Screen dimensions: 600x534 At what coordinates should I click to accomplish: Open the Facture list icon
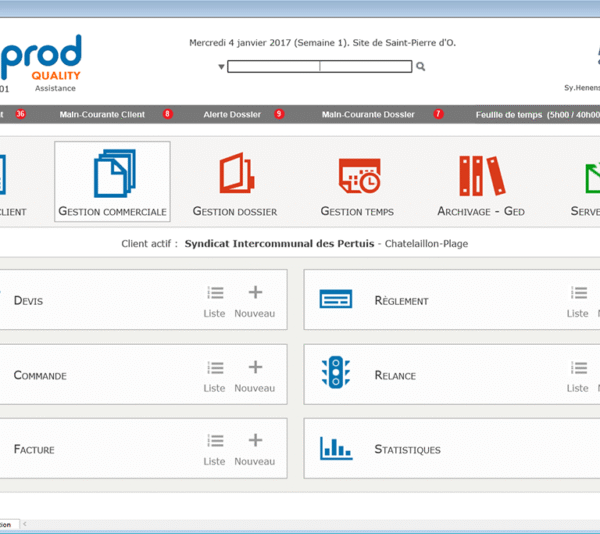click(x=215, y=441)
